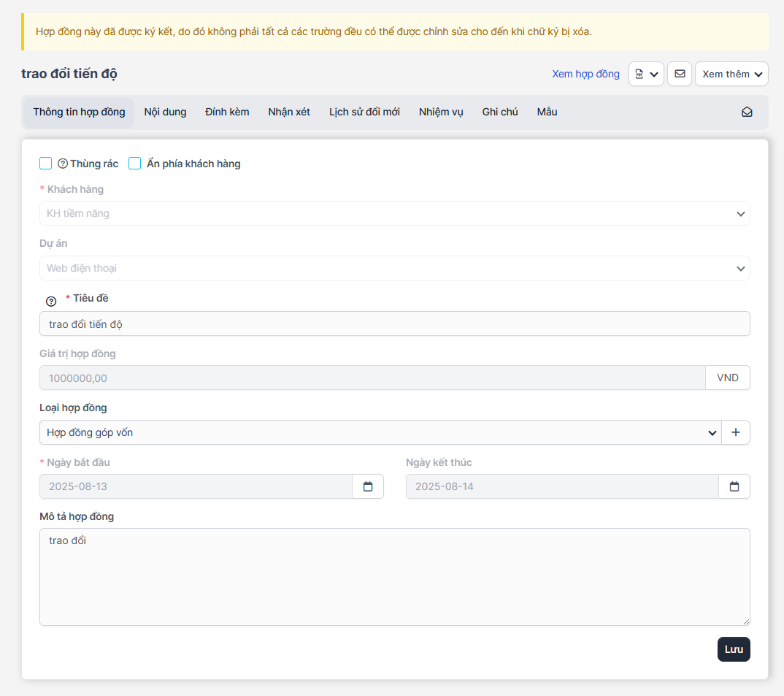The height and width of the screenshot is (696, 784).
Task: Open the PDF export dropdown
Action: (x=646, y=74)
